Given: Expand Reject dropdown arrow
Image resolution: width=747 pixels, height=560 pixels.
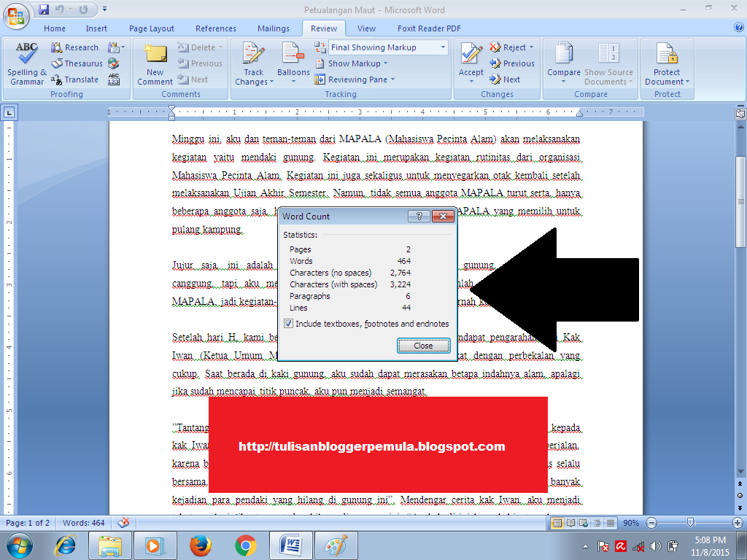Looking at the screenshot, I should pyautogui.click(x=531, y=47).
